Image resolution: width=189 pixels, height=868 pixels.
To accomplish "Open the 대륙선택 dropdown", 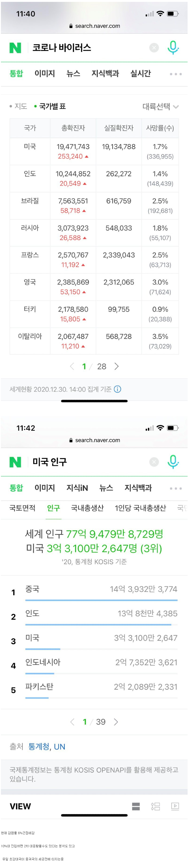I will [x=160, y=107].
